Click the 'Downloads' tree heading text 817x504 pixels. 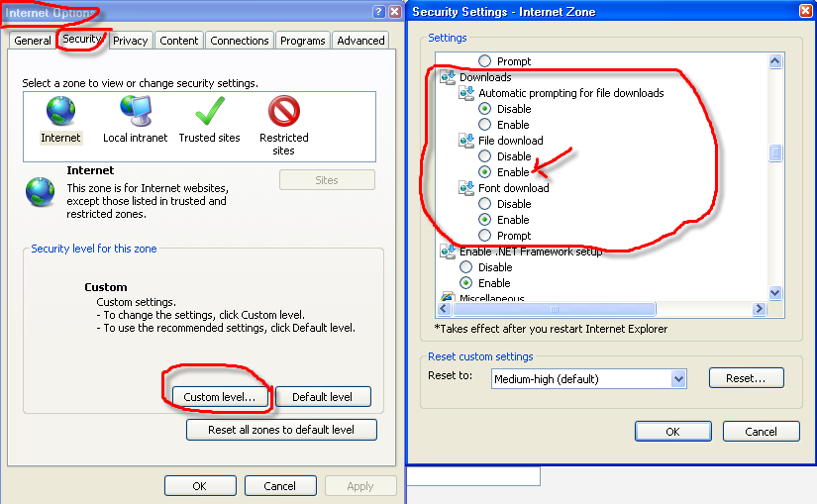pos(485,77)
